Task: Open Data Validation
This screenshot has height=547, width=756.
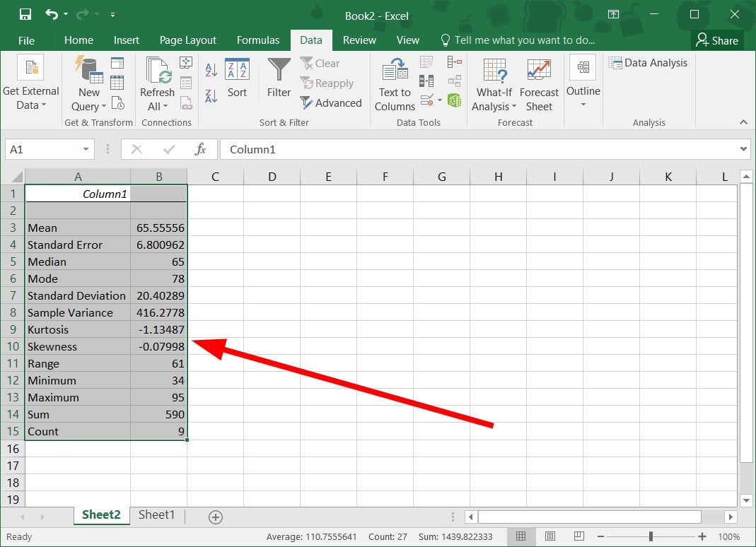Action: (x=426, y=100)
